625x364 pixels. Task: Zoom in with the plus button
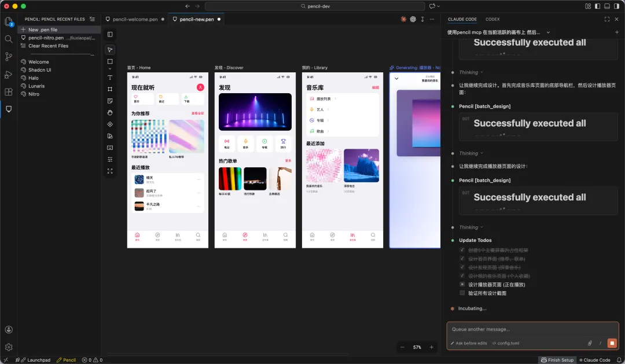click(431, 347)
